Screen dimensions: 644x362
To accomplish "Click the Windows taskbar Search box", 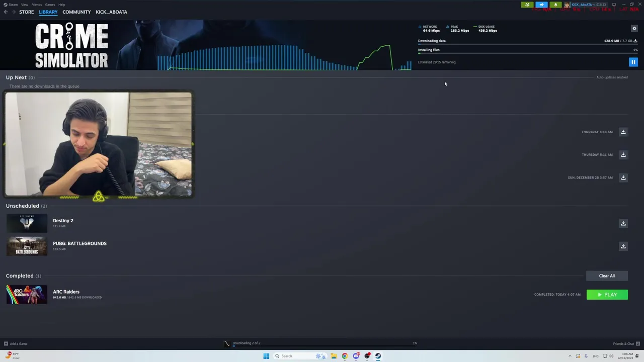I will [x=299, y=356].
